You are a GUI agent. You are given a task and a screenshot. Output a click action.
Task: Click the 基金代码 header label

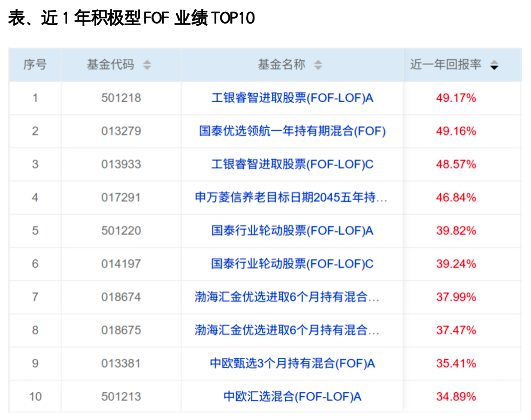(110, 64)
